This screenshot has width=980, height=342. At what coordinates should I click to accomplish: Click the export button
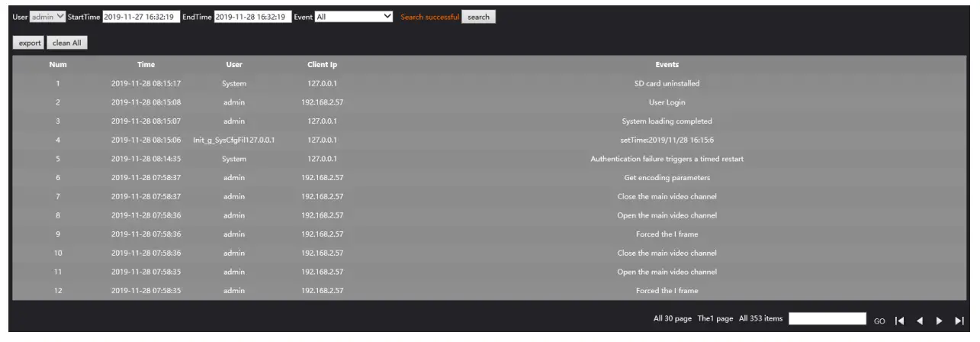(x=30, y=43)
